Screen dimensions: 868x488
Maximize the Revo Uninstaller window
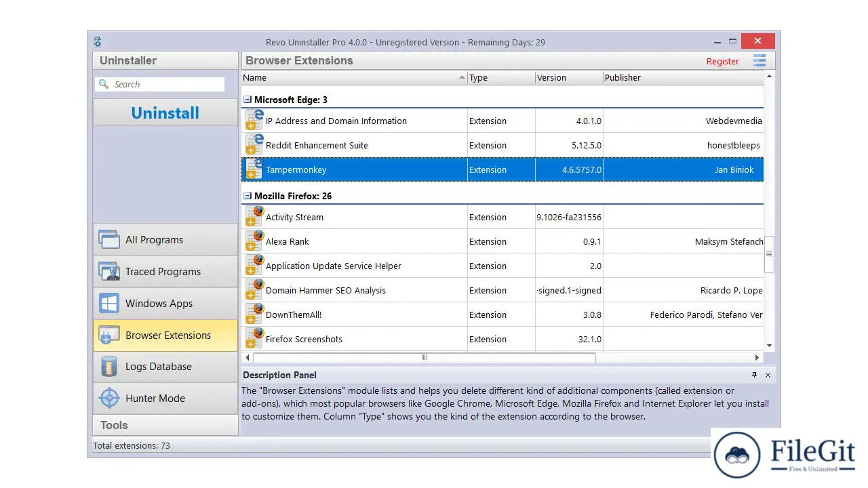pyautogui.click(x=732, y=41)
